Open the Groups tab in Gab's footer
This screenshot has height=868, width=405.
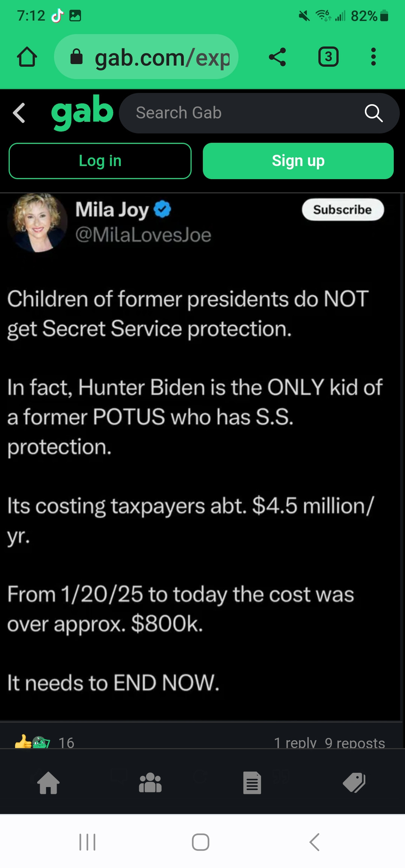[x=150, y=783]
